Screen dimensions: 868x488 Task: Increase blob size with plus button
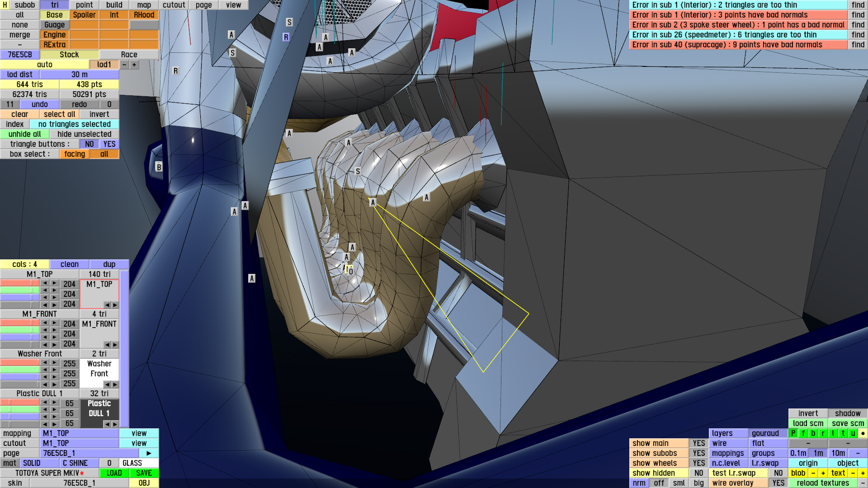coord(823,473)
